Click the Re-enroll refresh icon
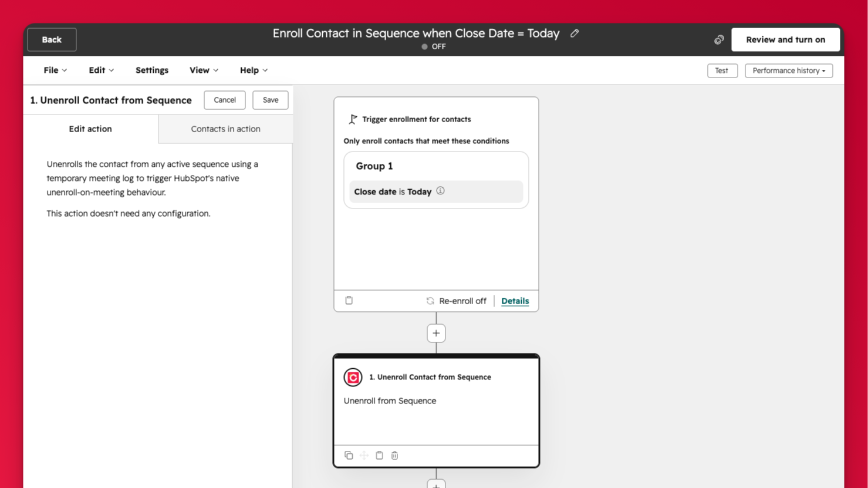 pyautogui.click(x=430, y=301)
